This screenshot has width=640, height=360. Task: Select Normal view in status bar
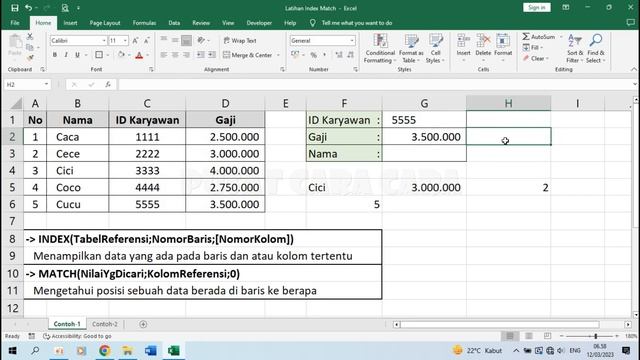point(510,336)
